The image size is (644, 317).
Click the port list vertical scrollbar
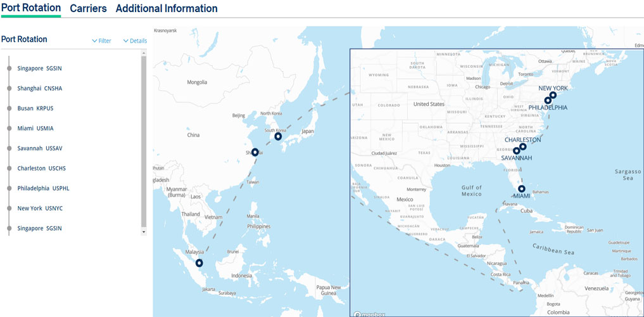click(x=144, y=139)
